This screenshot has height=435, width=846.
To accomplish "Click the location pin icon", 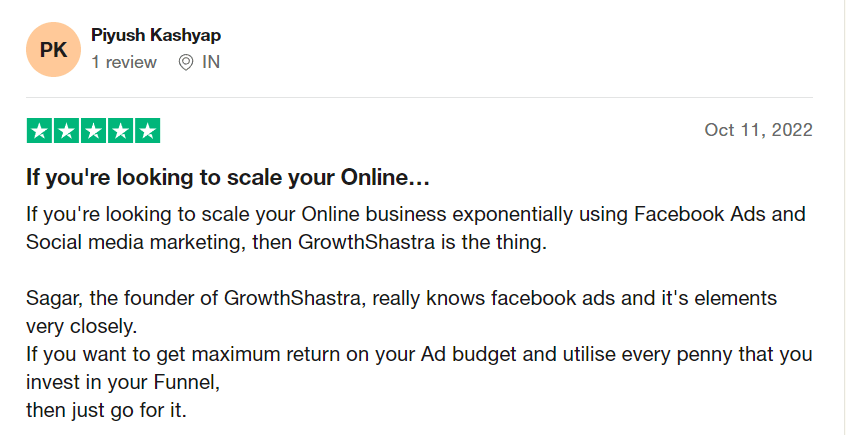I will tap(186, 63).
